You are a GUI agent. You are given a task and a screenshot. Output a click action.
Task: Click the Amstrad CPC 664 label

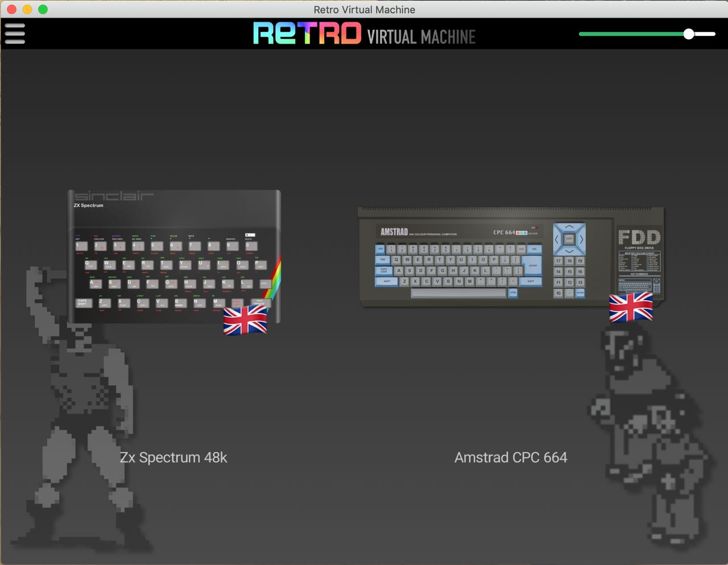pos(511,457)
